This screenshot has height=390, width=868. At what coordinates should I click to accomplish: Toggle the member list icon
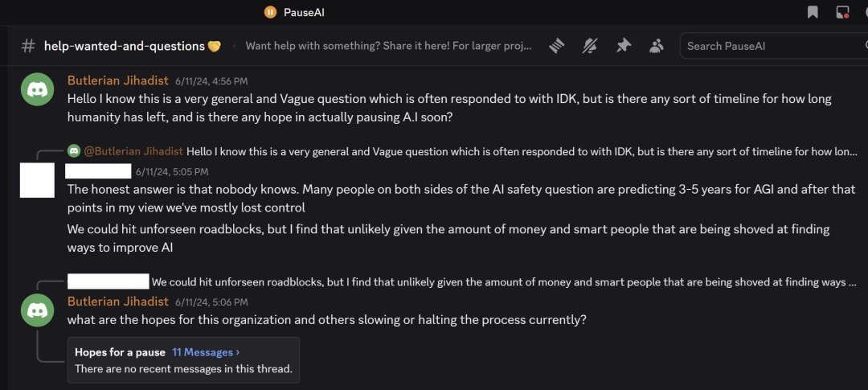(x=656, y=46)
